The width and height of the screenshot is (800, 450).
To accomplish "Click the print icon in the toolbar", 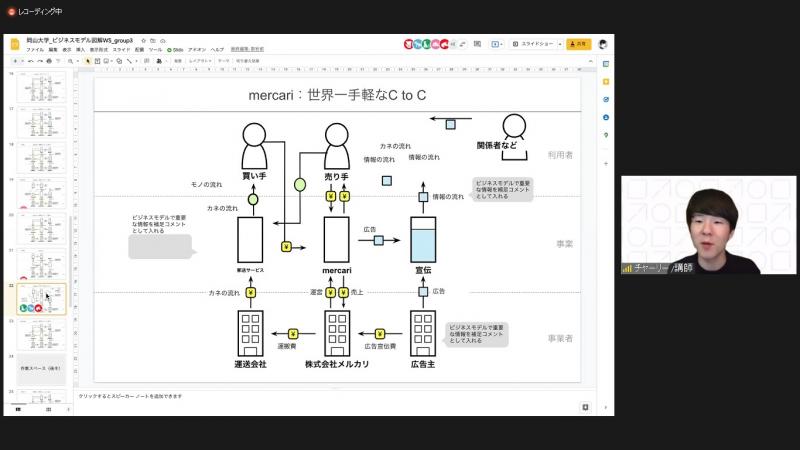I will click(49, 61).
